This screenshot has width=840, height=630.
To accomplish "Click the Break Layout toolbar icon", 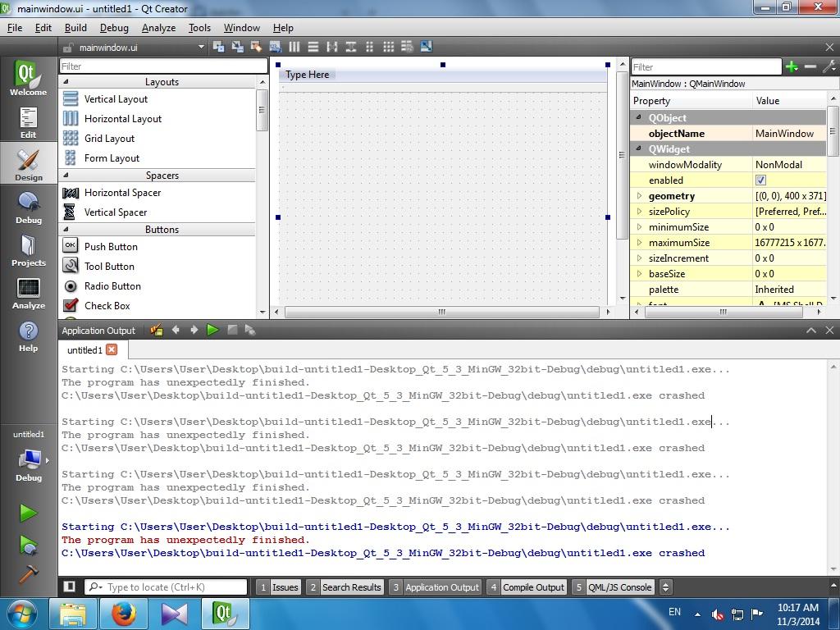I will pos(407,47).
